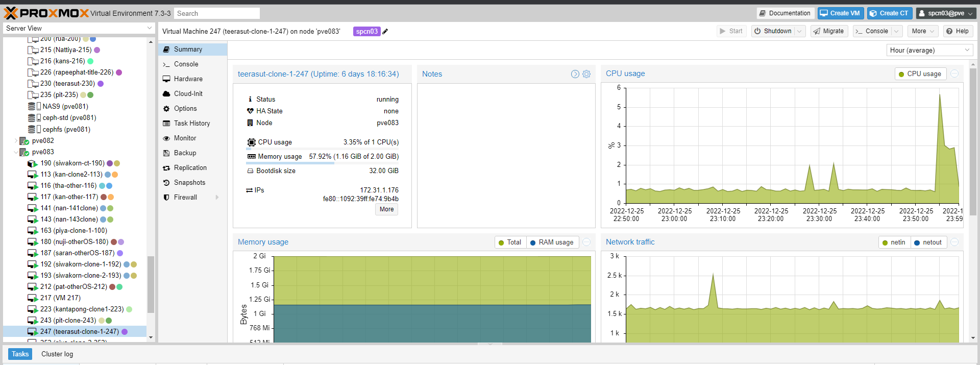
Task: Open Notes settings gear icon
Action: (x=586, y=74)
